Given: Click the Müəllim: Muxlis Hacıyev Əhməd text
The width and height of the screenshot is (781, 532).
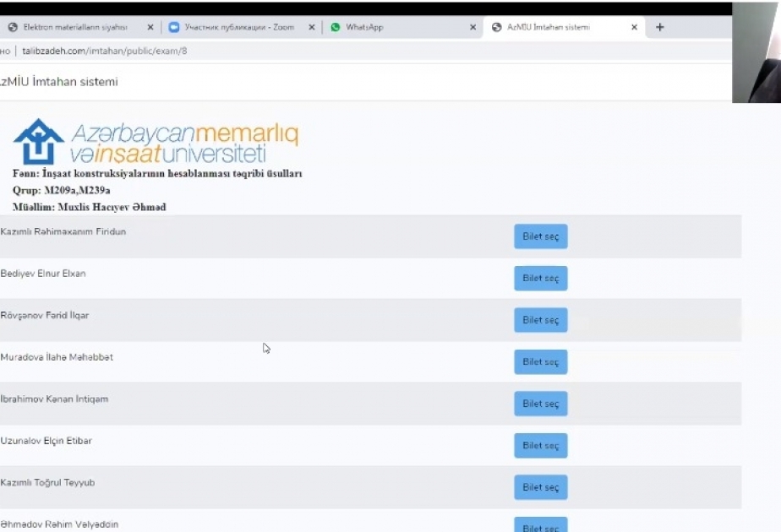Looking at the screenshot, I should point(89,207).
